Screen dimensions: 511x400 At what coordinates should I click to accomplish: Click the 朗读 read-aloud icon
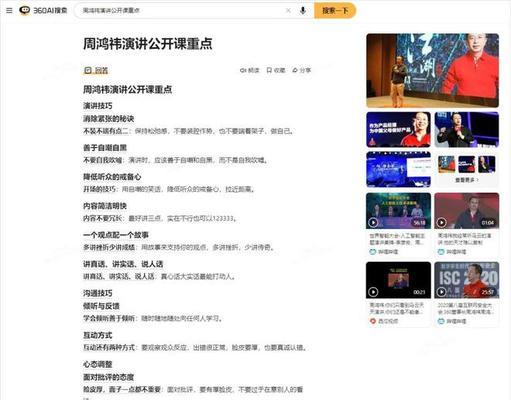click(250, 70)
